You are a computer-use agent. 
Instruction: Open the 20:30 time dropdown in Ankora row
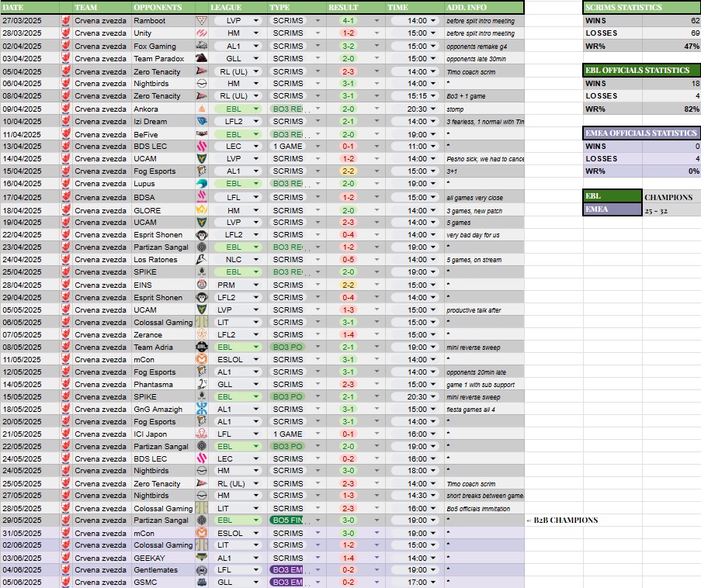[x=432, y=109]
